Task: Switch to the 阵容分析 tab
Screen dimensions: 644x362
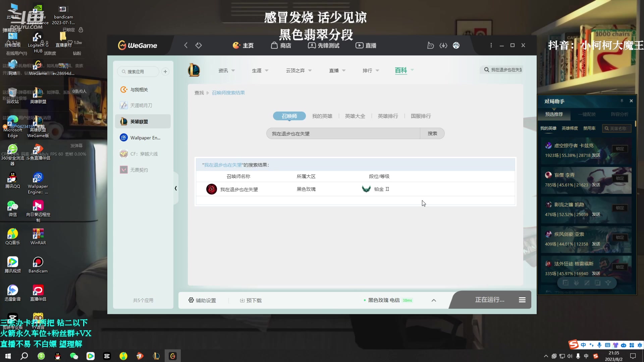Action: 620,114
